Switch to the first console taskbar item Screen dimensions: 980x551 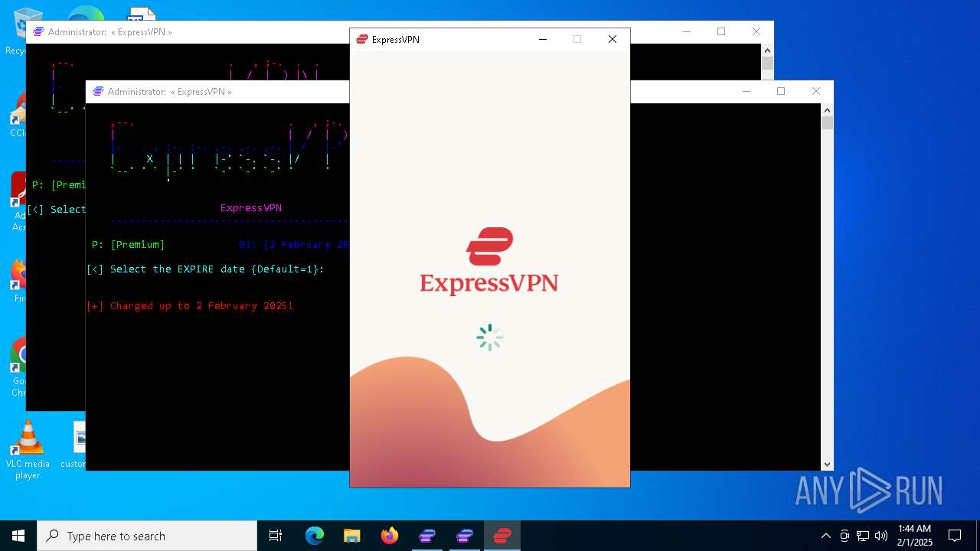coord(426,536)
